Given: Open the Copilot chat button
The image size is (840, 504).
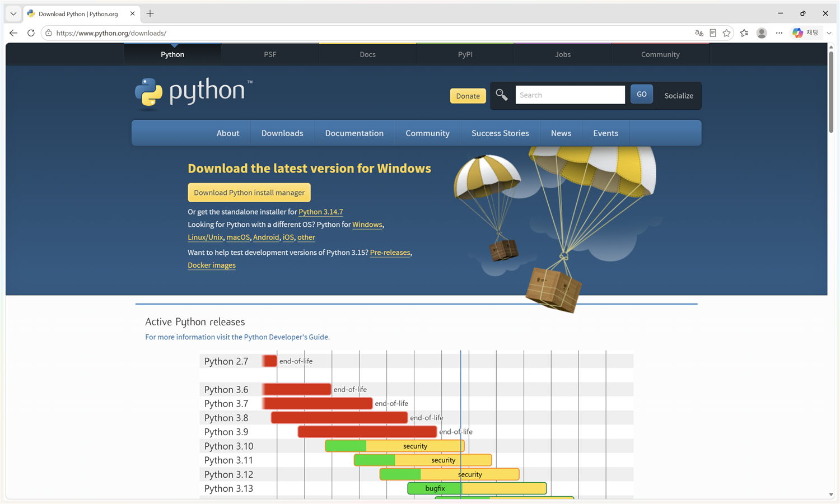Looking at the screenshot, I should click(805, 33).
